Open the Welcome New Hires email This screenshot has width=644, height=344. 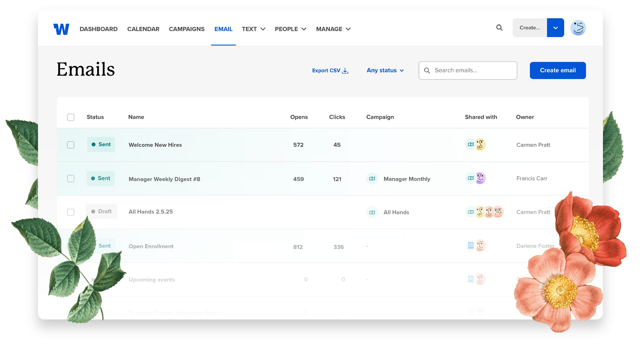155,145
